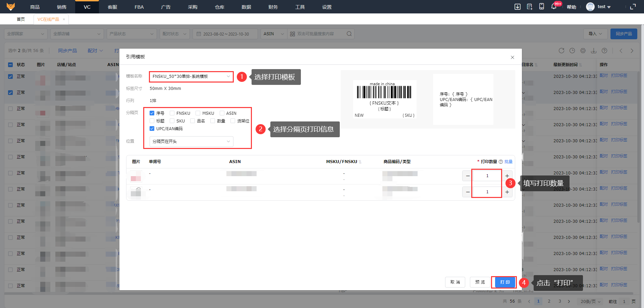Check the 货架位 checkbox
The width and height of the screenshot is (644, 308).
tap(233, 121)
